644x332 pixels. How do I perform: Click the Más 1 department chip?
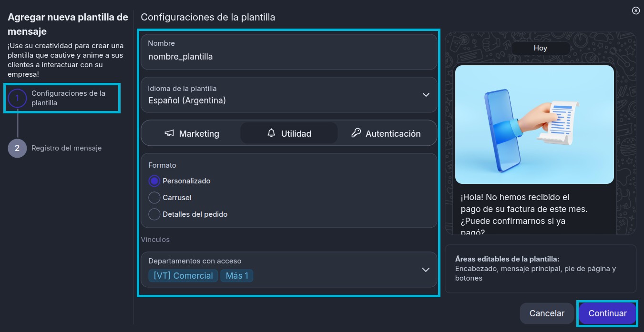pyautogui.click(x=237, y=276)
